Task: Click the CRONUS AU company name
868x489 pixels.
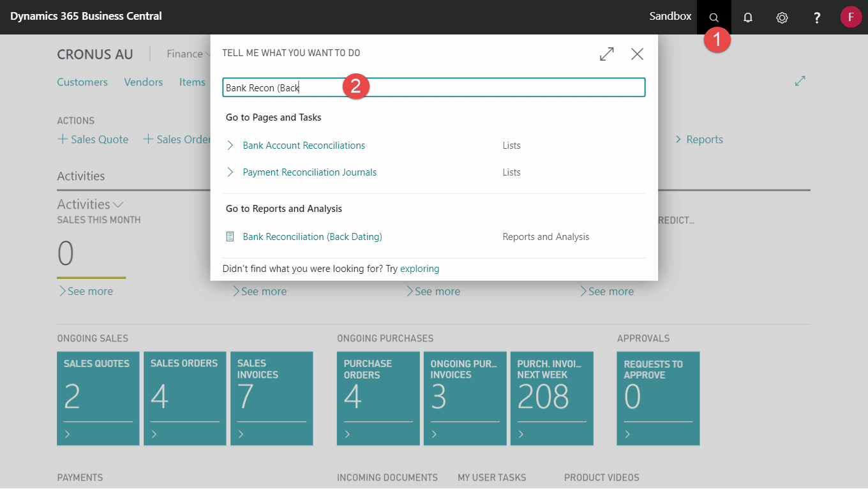Action: coord(95,54)
